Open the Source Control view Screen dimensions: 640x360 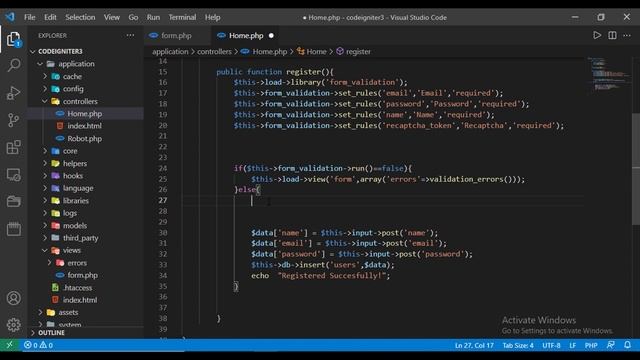coord(13,120)
